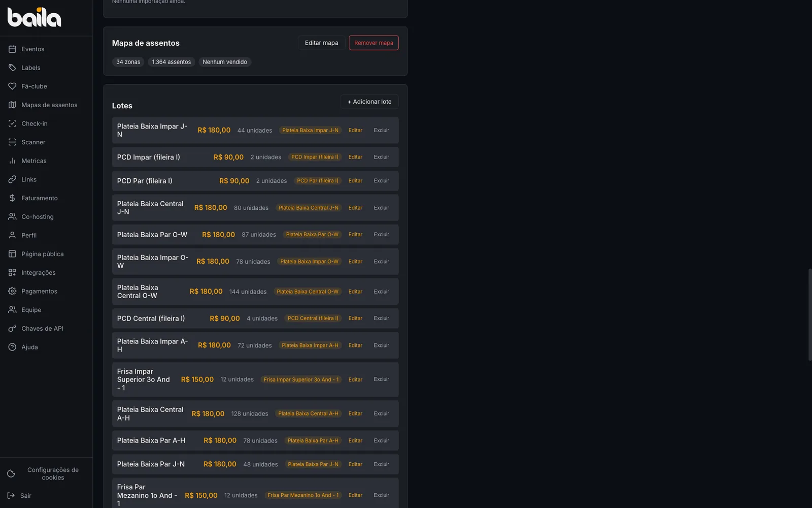Click the Sair logout icon
812x508 pixels.
coord(11,495)
